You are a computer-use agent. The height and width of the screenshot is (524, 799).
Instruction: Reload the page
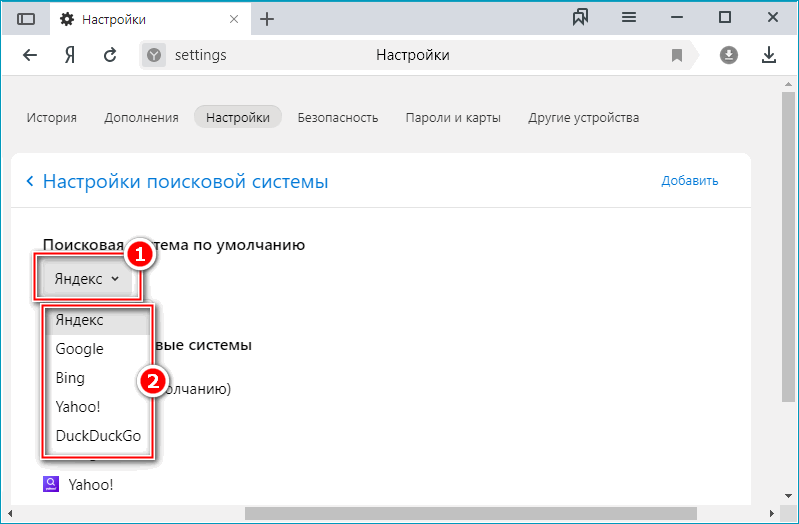coord(110,55)
